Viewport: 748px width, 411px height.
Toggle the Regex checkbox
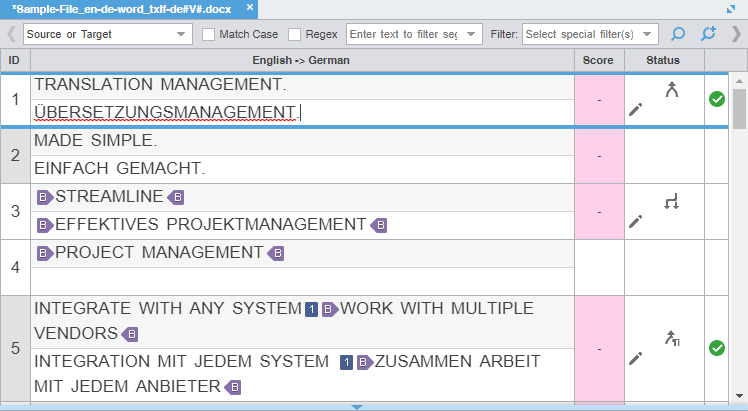pyautogui.click(x=295, y=34)
